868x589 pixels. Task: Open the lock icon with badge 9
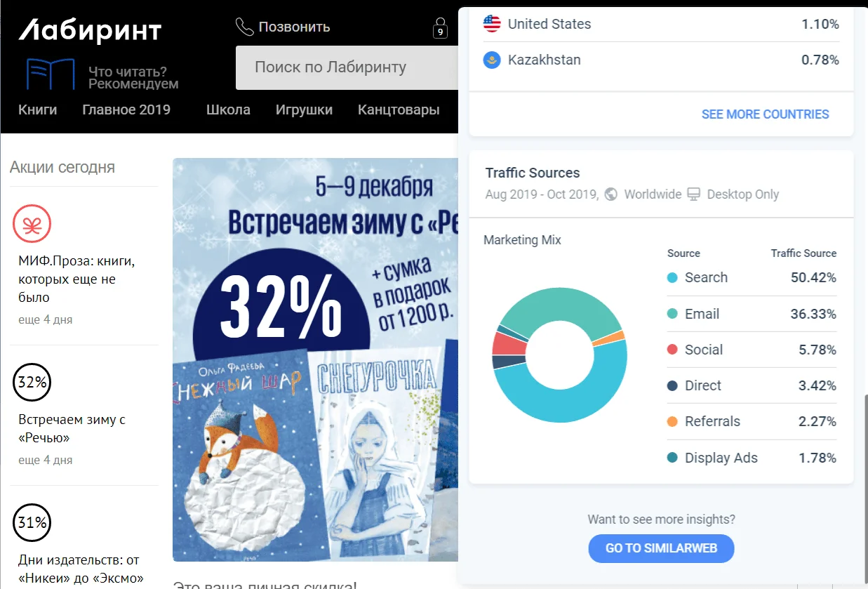(440, 28)
